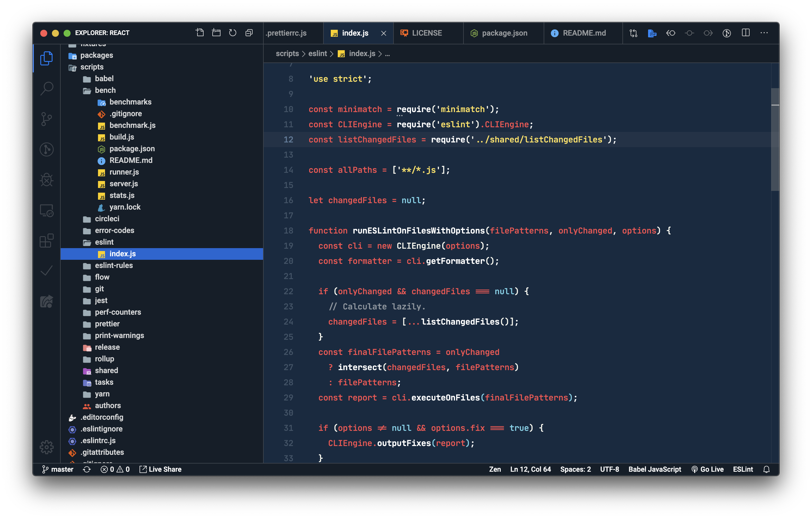Open the Extensions view icon
The width and height of the screenshot is (812, 519).
point(47,241)
